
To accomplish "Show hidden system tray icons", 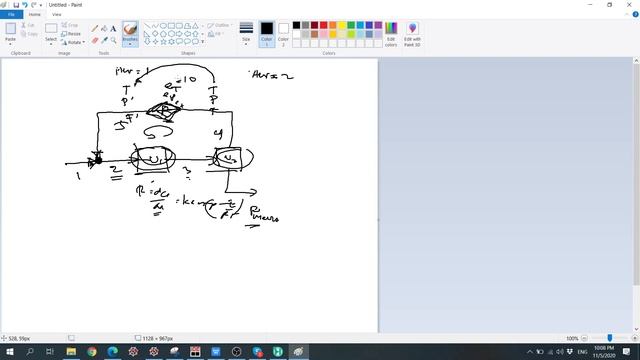I will [529, 351].
